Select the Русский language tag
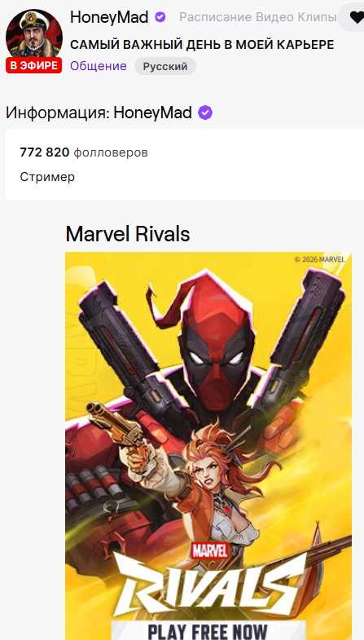The width and height of the screenshot is (364, 640). coord(165,66)
